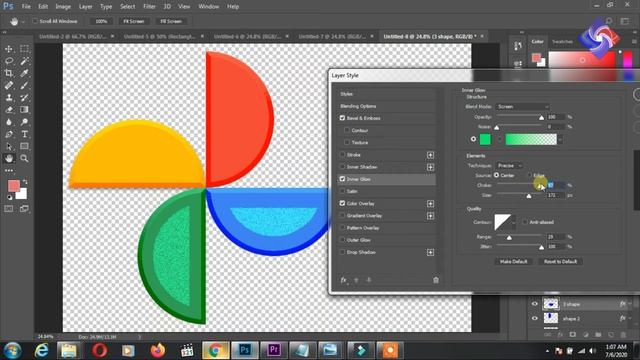
Task: Expand the Hand tool preset dropdown
Action: [x=23, y=21]
